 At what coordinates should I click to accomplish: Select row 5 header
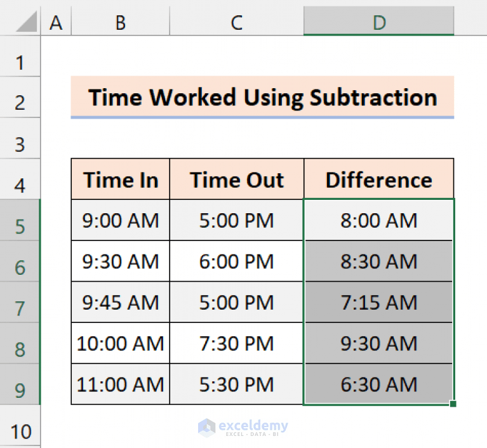(20, 220)
